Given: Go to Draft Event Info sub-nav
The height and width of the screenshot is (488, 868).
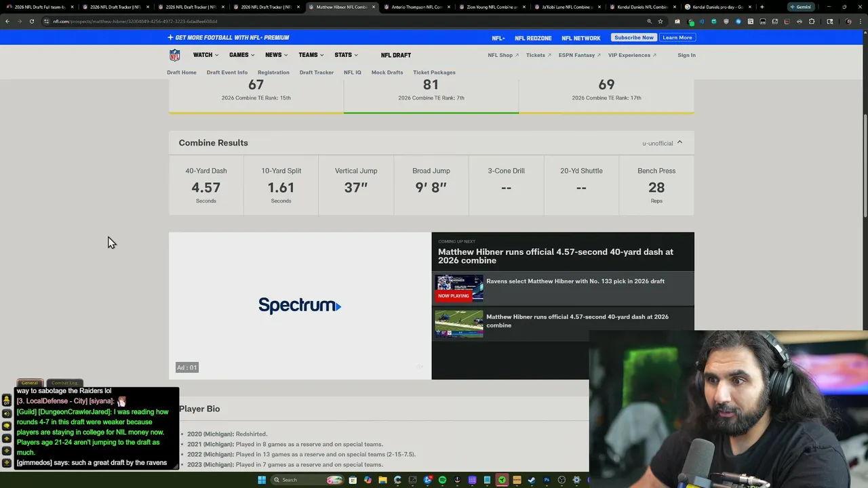Looking at the screenshot, I should pyautogui.click(x=227, y=73).
